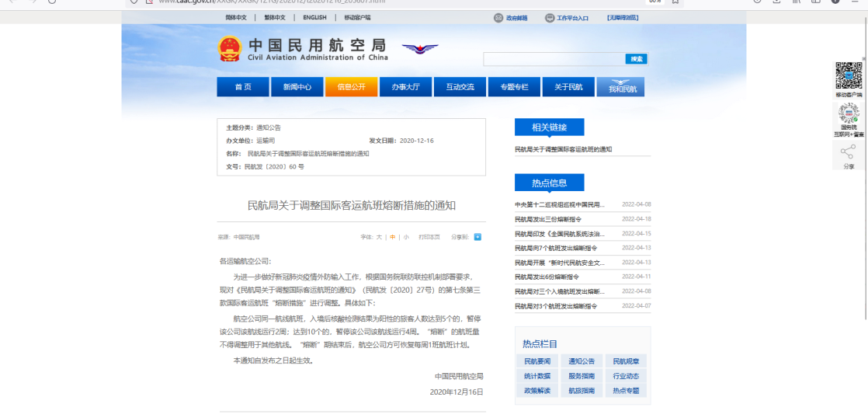Click the 工作平台入口 icon
The width and height of the screenshot is (868, 418).
550,18
